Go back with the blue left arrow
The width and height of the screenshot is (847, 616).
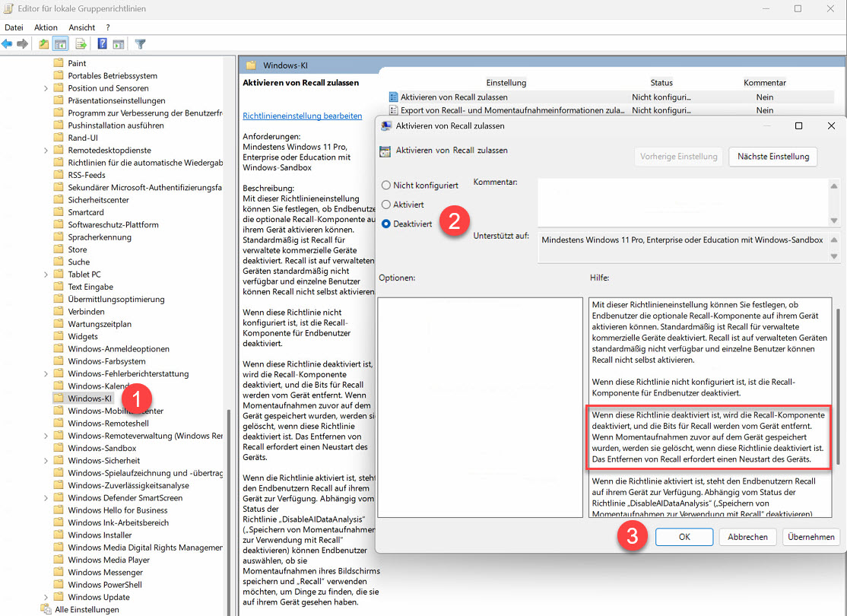click(7, 44)
